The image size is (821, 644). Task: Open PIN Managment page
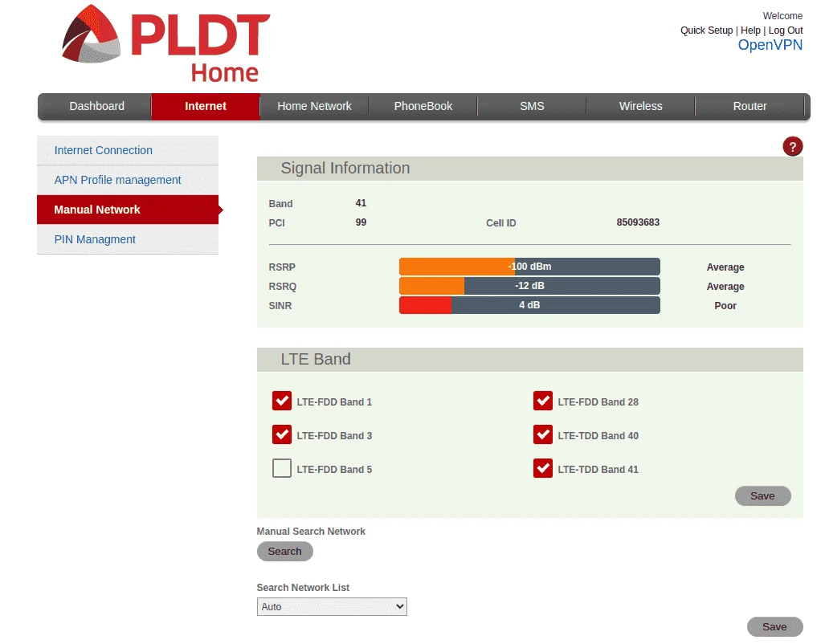pos(128,239)
